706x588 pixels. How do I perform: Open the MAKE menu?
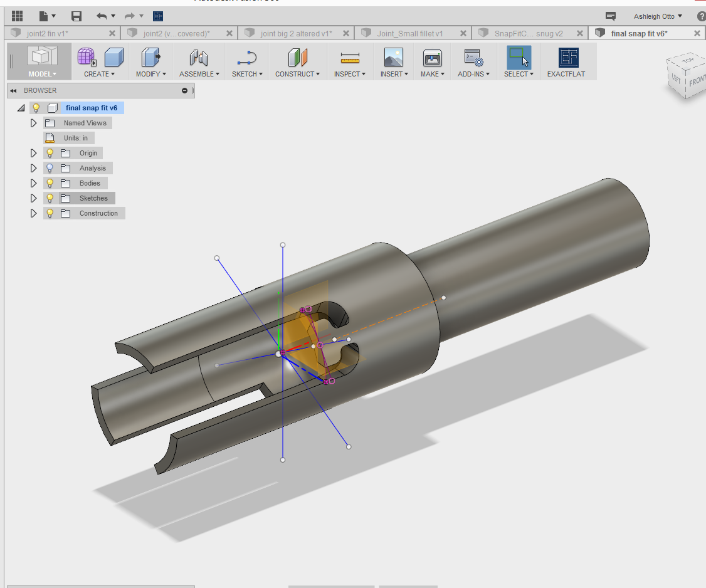coord(432,74)
